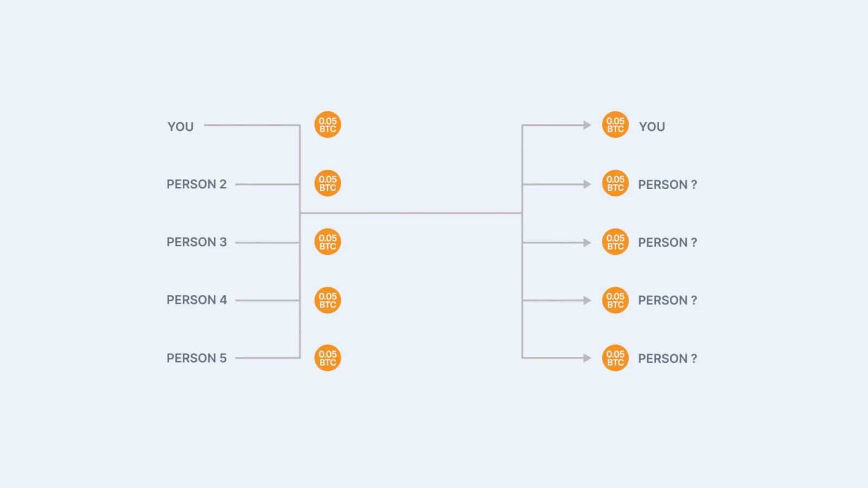Select the YOU label on the output side
Viewport: 868px width, 488px height.
(x=652, y=127)
